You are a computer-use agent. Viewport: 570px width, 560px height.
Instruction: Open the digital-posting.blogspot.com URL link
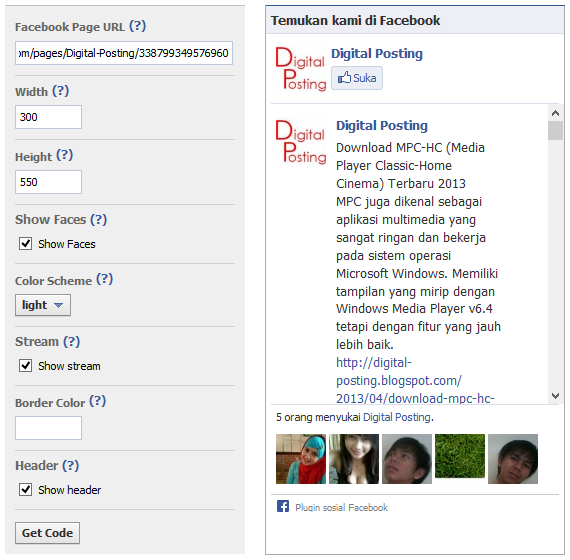click(x=415, y=380)
